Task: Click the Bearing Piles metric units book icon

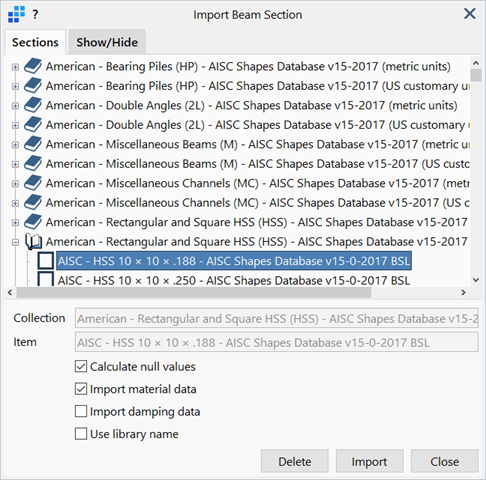Action: point(33,66)
